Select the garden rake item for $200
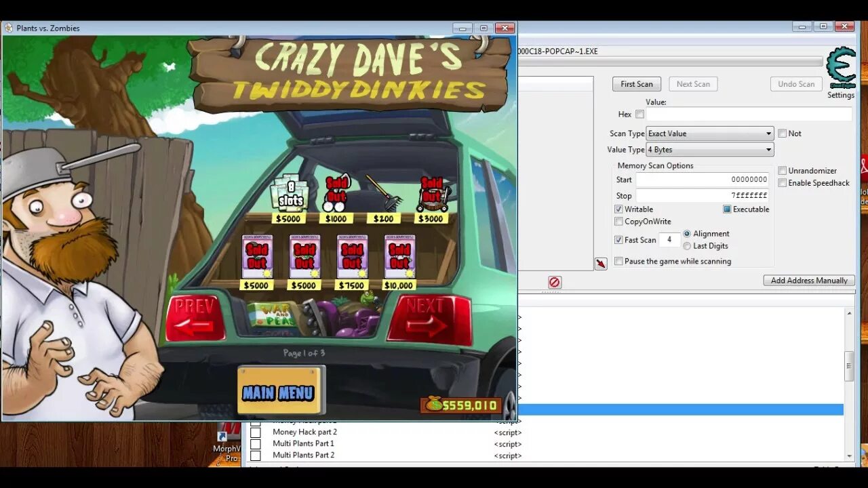The height and width of the screenshot is (488, 868). tap(383, 193)
